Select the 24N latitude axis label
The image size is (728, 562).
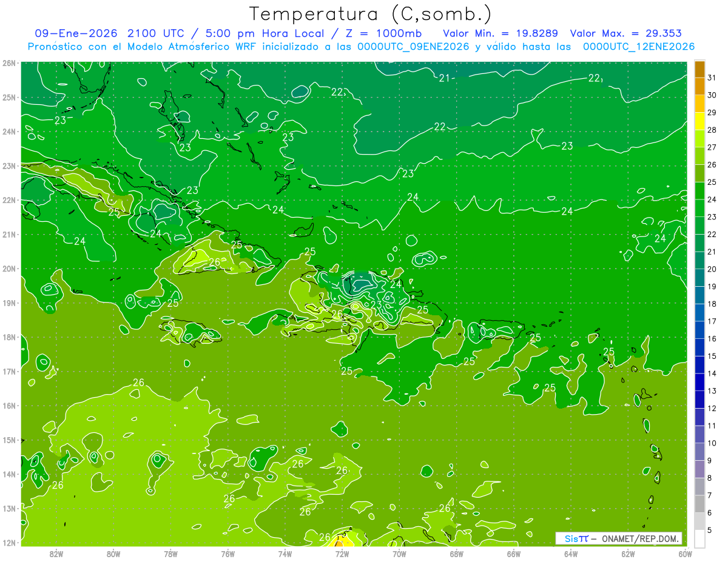coord(9,132)
